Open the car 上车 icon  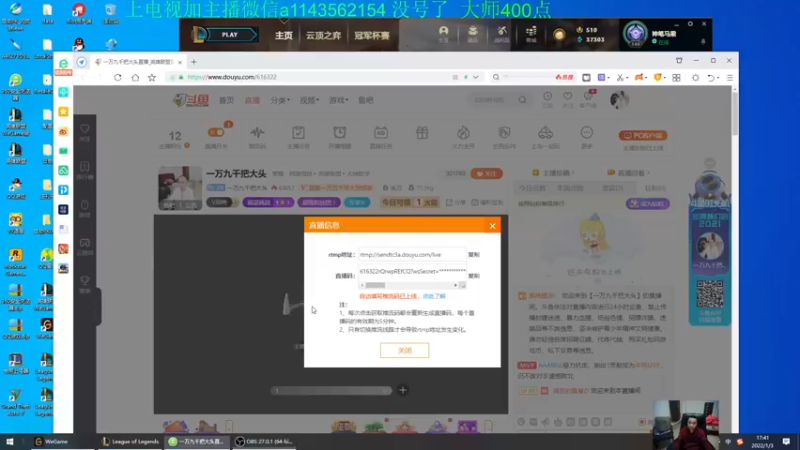coord(545,133)
